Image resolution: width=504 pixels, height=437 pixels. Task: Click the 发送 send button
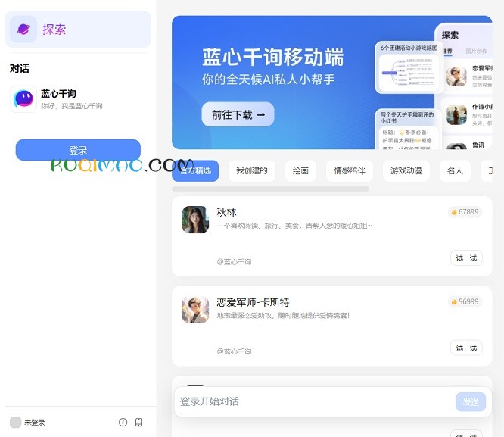pyautogui.click(x=471, y=401)
